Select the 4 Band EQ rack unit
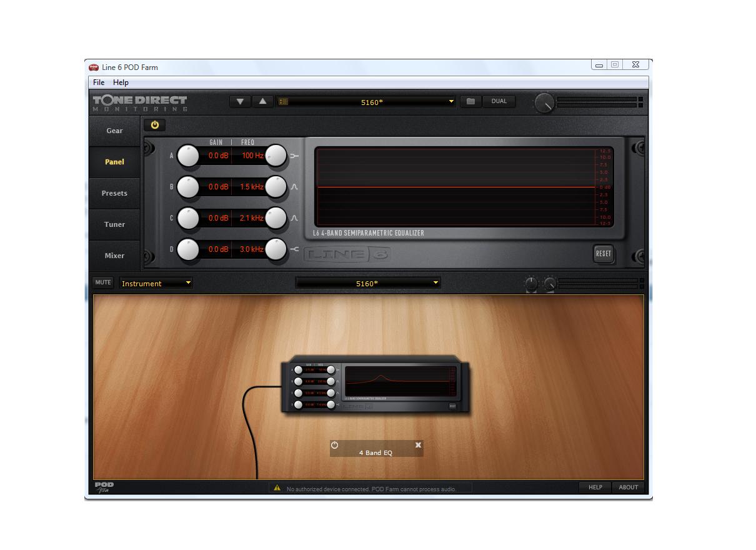The image size is (756, 550). coord(374,384)
